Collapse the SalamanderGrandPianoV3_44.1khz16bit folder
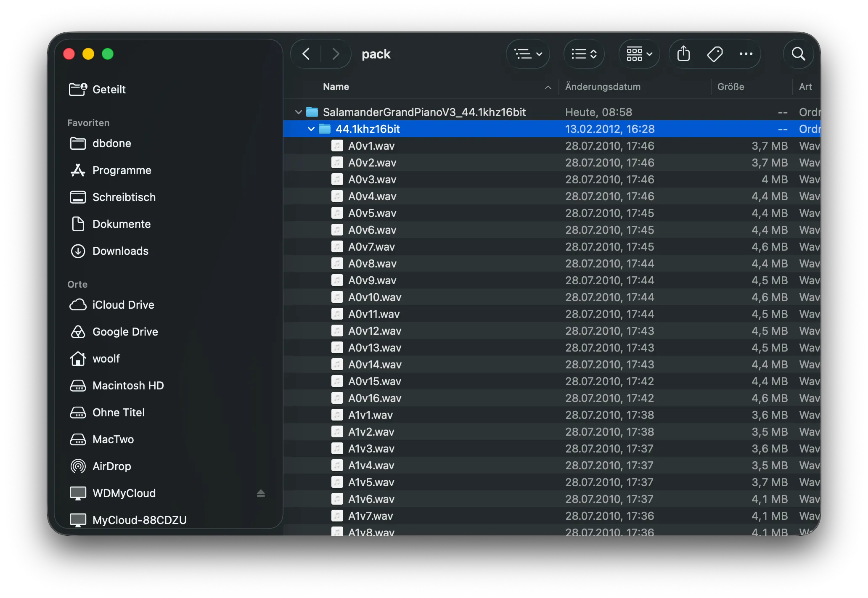Viewport: 868px width, 598px height. tap(298, 112)
